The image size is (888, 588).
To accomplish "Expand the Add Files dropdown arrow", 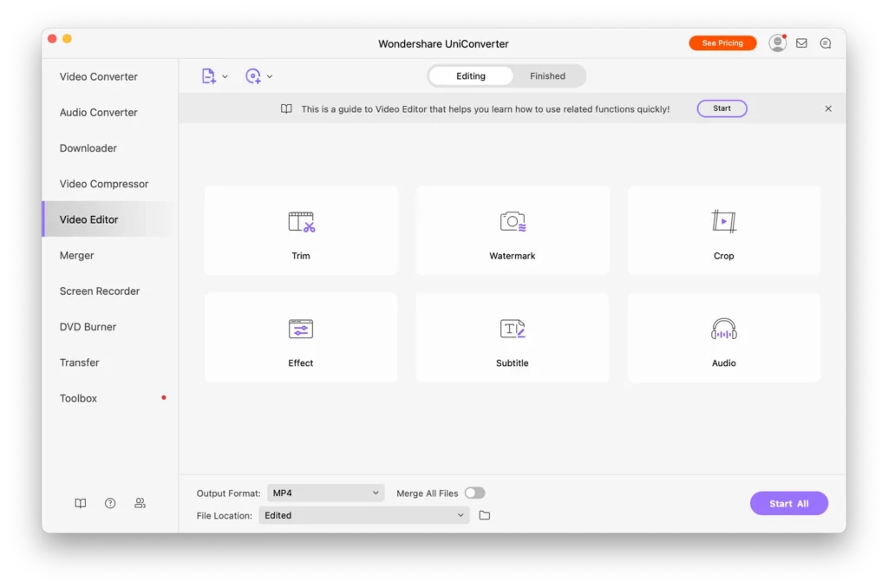I will (225, 76).
